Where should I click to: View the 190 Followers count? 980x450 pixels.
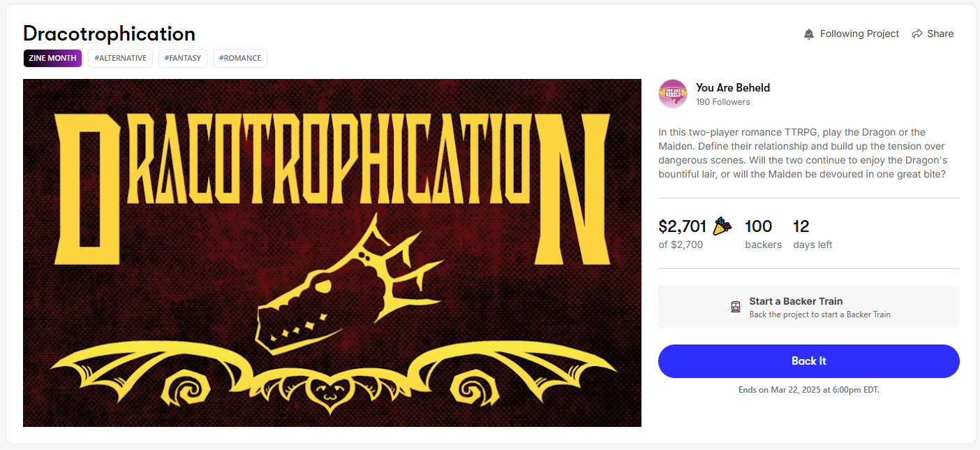tap(722, 102)
